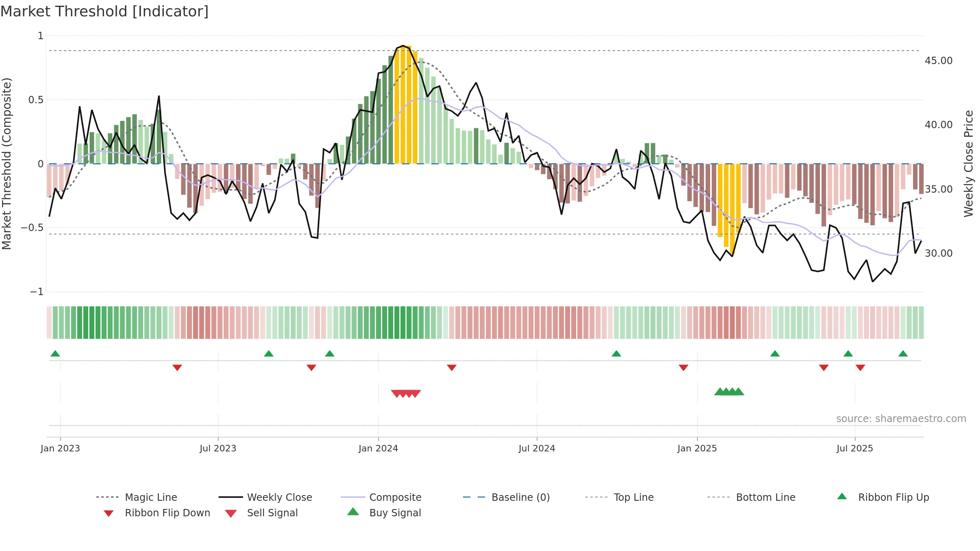Image resolution: width=980 pixels, height=551 pixels.
Task: Click the green Ribbon Flip Up legend triangle
Action: coord(842,496)
